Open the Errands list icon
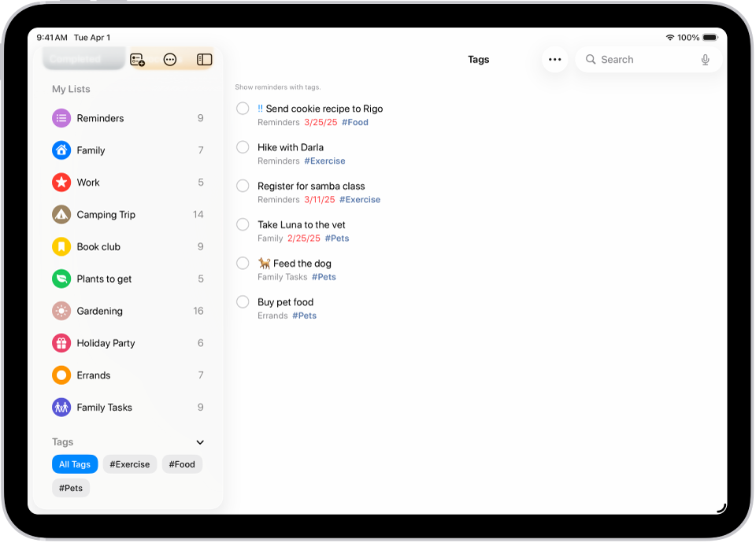The image size is (756, 543). 61,375
